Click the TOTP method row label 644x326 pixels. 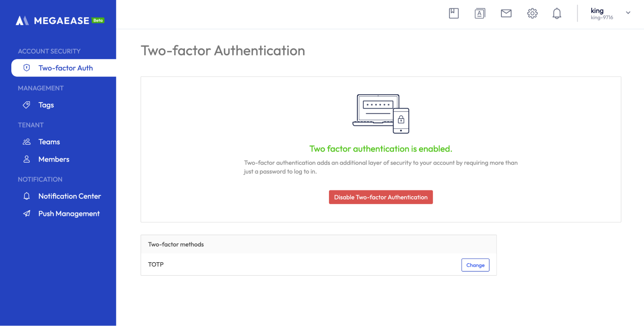pos(156,264)
